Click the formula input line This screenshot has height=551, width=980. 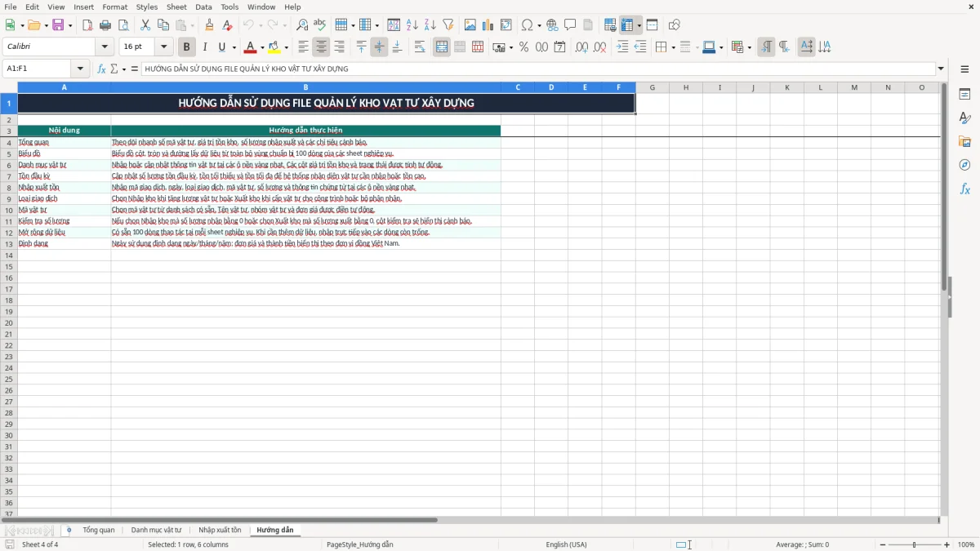(x=538, y=69)
